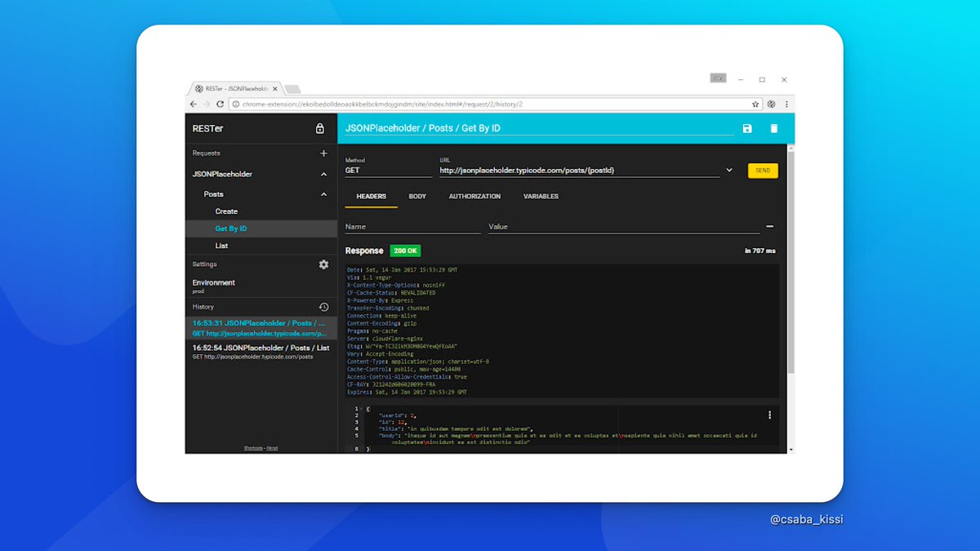The width and height of the screenshot is (980, 551).
Task: Open the Environment prod entry
Action: [x=261, y=286]
